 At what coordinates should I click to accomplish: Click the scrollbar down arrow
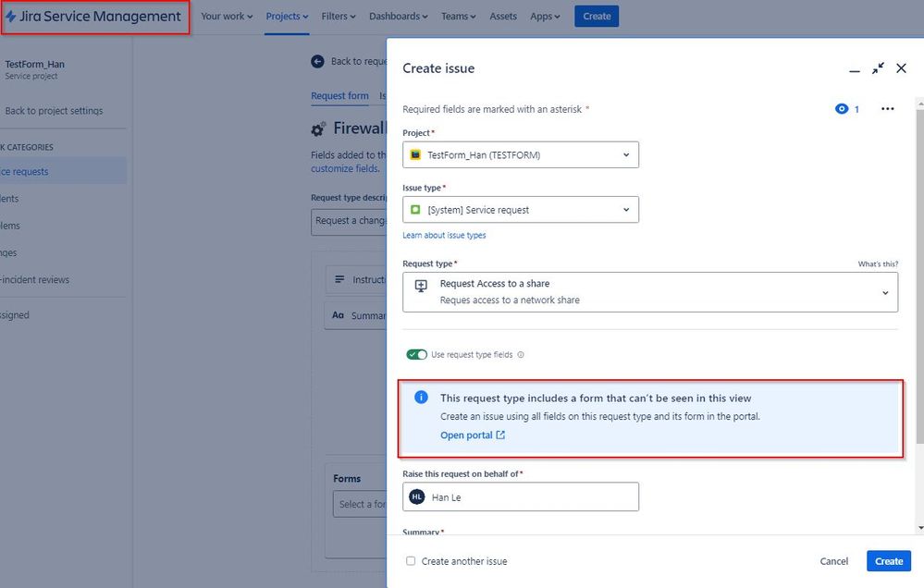click(x=920, y=528)
